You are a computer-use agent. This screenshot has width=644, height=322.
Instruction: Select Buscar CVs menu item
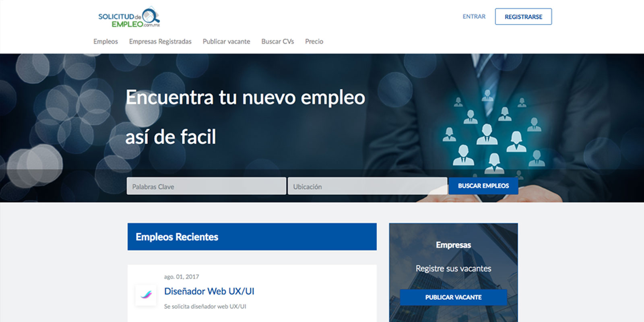278,41
